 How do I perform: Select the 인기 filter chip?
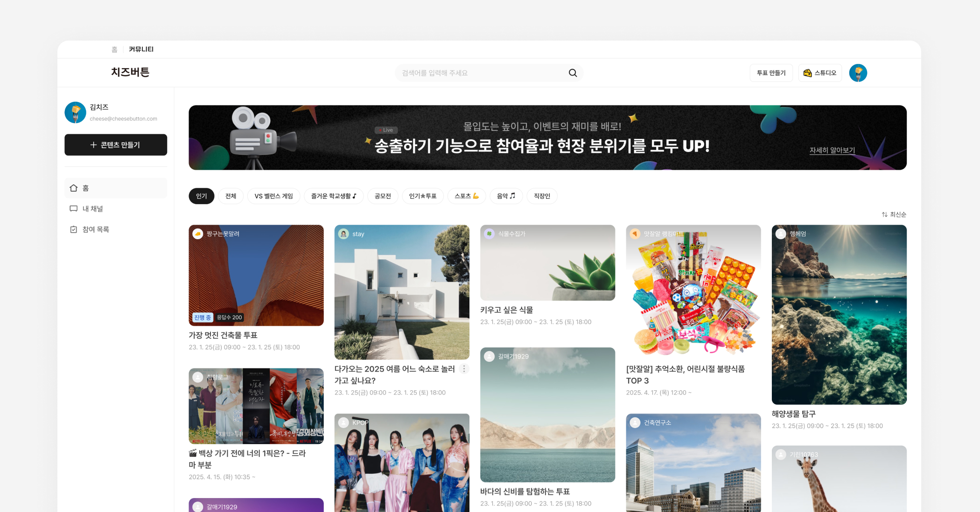pyautogui.click(x=201, y=196)
